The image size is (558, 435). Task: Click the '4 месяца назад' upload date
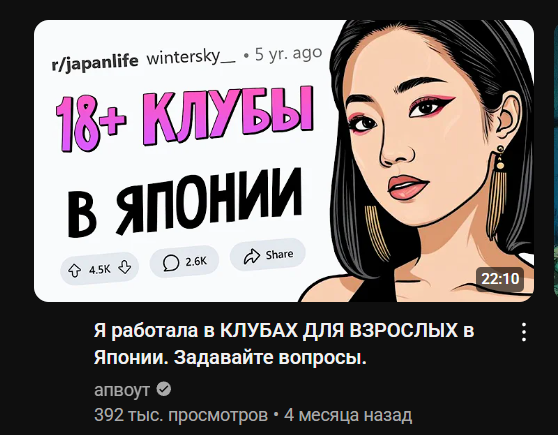[348, 415]
